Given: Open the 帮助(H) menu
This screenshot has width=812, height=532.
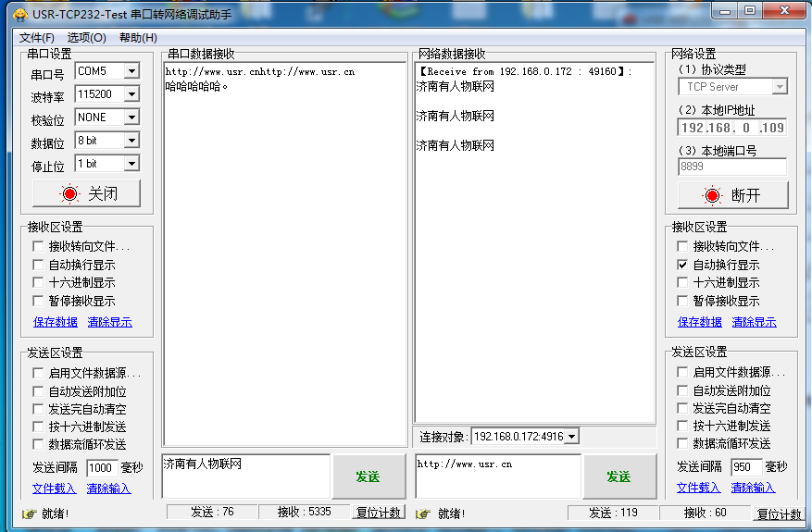Looking at the screenshot, I should (138, 38).
